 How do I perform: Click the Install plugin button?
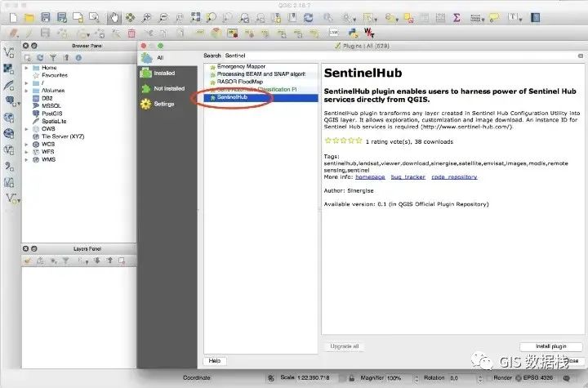pos(551,346)
